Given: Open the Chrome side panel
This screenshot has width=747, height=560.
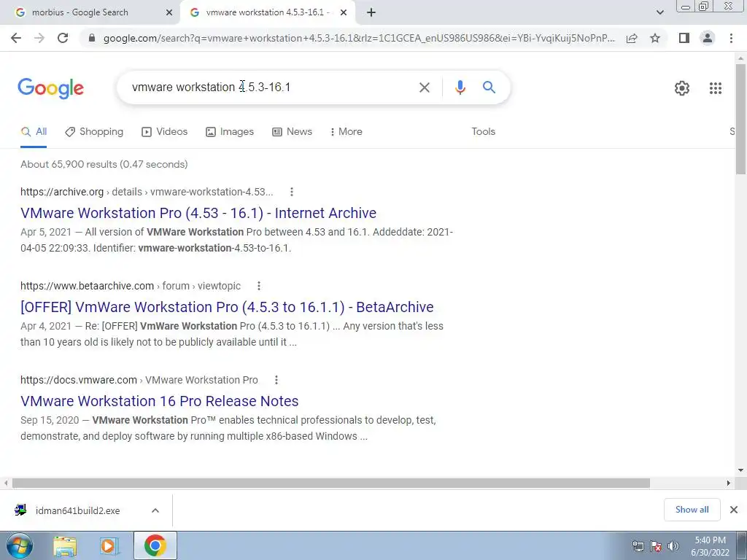Looking at the screenshot, I should point(684,38).
